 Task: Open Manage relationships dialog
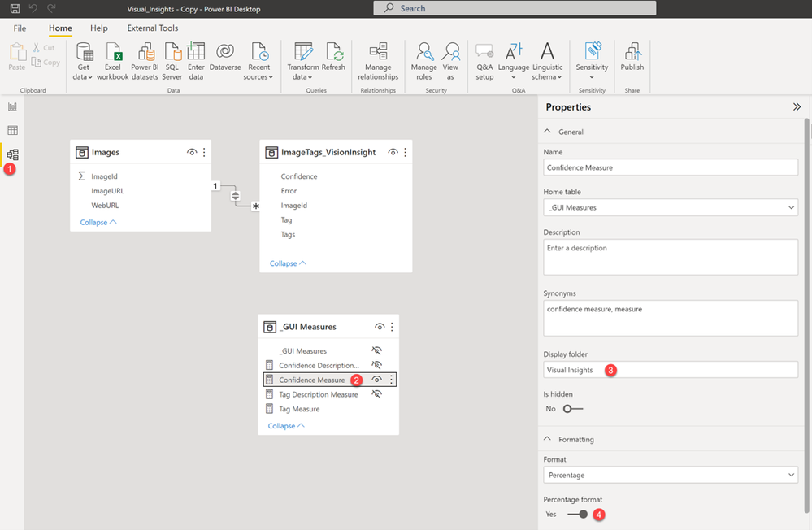tap(378, 61)
